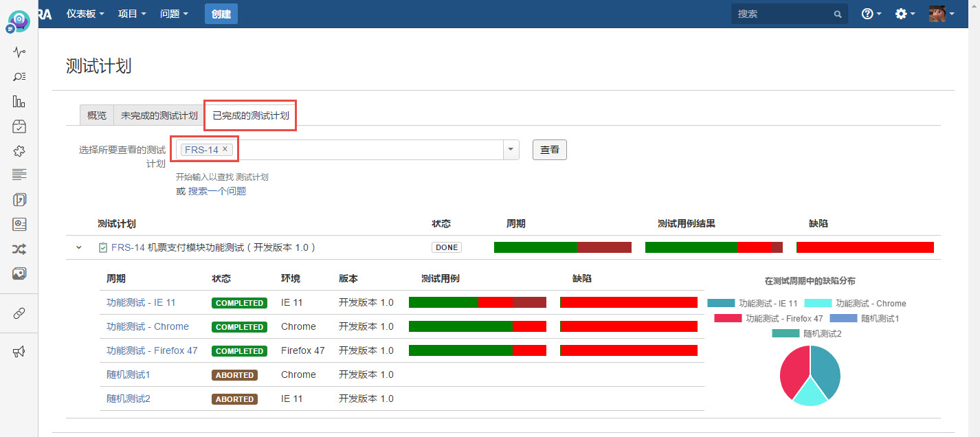Open the user profile avatar menu
This screenshot has height=437, width=980.
(x=942, y=14)
